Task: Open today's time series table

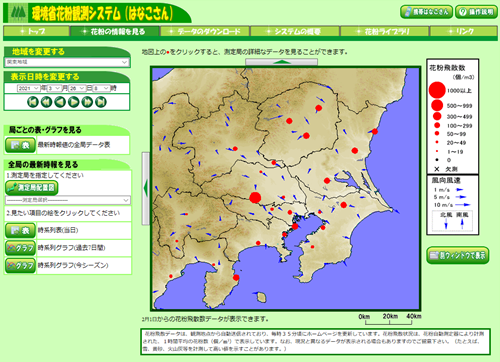Action: pos(20,230)
